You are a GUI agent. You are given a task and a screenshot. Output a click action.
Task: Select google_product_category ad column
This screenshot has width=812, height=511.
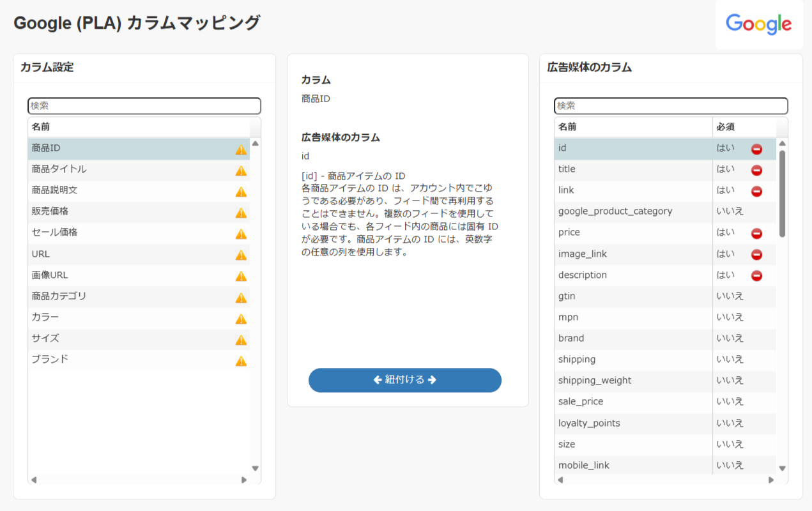(x=665, y=212)
